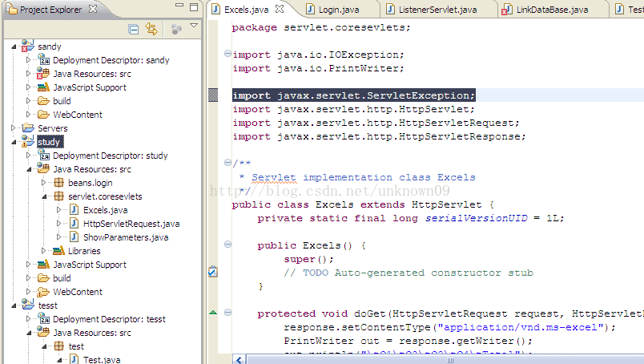Image resolution: width=644 pixels, height=364 pixels.
Task: Click serialVersionUID in the code
Action: pos(476,218)
